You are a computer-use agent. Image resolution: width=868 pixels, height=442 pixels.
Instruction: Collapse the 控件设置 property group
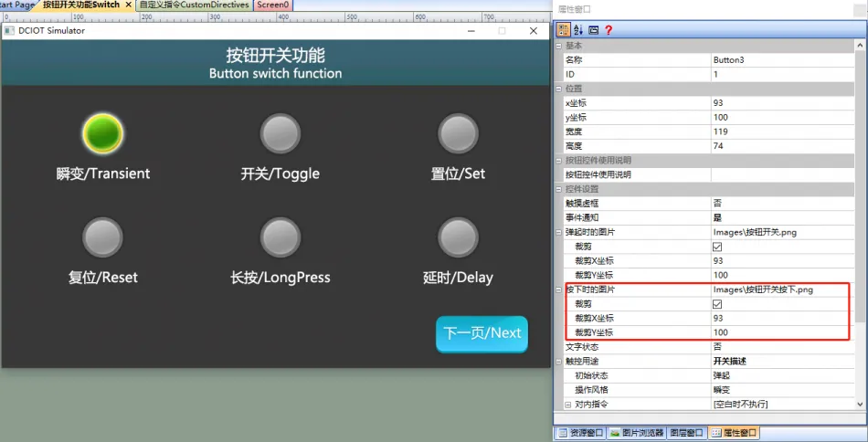pyautogui.click(x=558, y=189)
